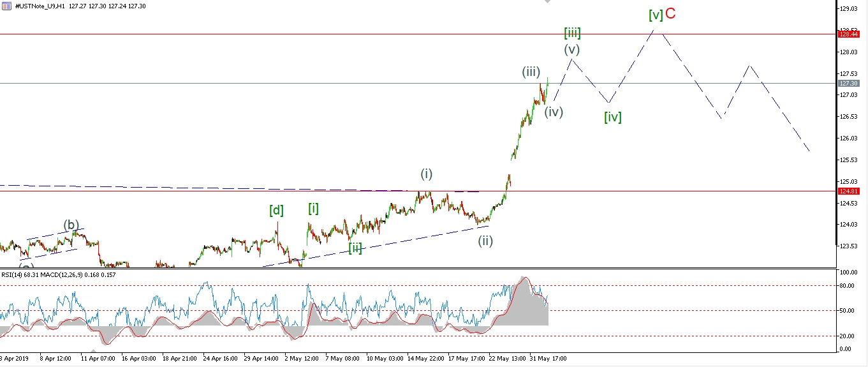Viewport: 868px width, 367px height.
Task: Click the grey (i) wave label
Action: coord(426,174)
